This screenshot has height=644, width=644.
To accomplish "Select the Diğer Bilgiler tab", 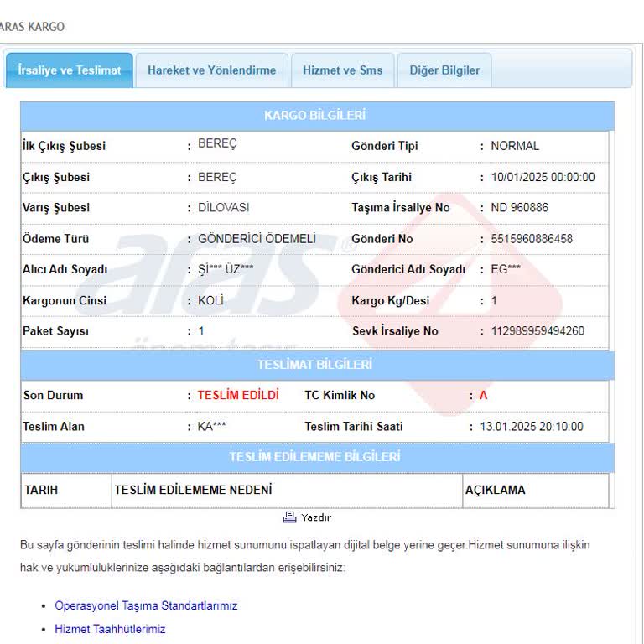I will (444, 70).
